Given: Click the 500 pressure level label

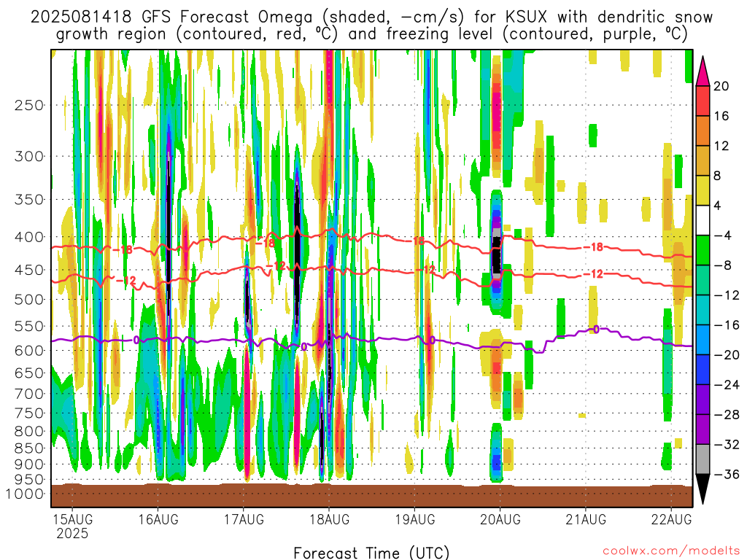Looking at the screenshot, I should click(x=29, y=300).
